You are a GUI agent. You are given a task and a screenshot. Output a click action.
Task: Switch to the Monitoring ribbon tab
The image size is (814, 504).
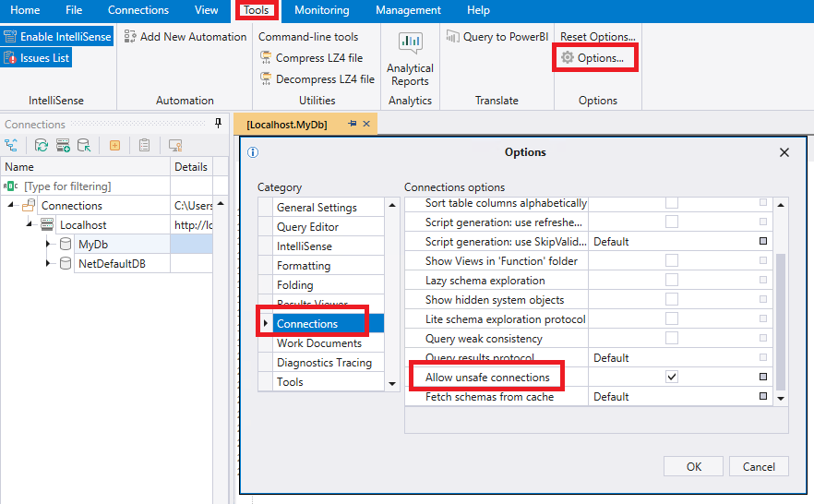tap(322, 10)
